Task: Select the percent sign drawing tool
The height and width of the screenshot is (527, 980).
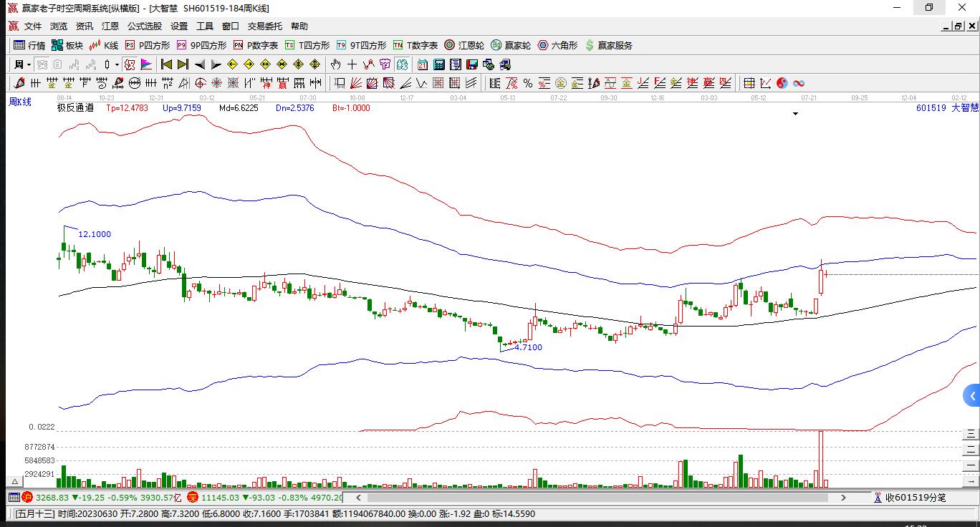Action: coord(528,83)
